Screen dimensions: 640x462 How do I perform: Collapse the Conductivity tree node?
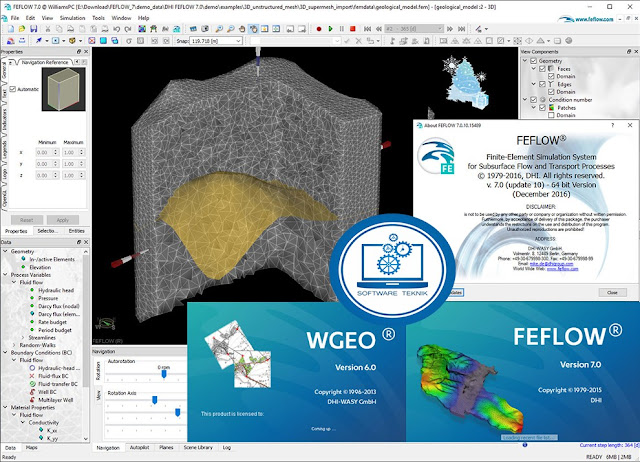tap(23, 422)
